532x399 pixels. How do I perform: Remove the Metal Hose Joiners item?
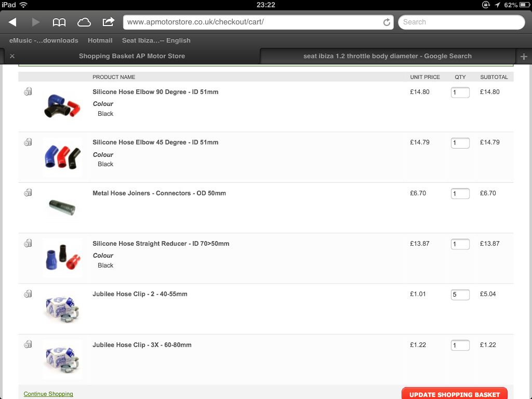coord(28,193)
